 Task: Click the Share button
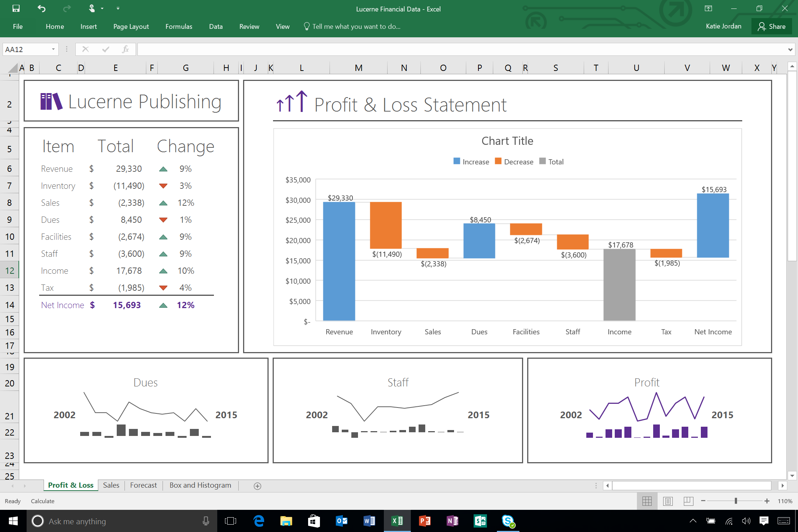[x=772, y=26]
